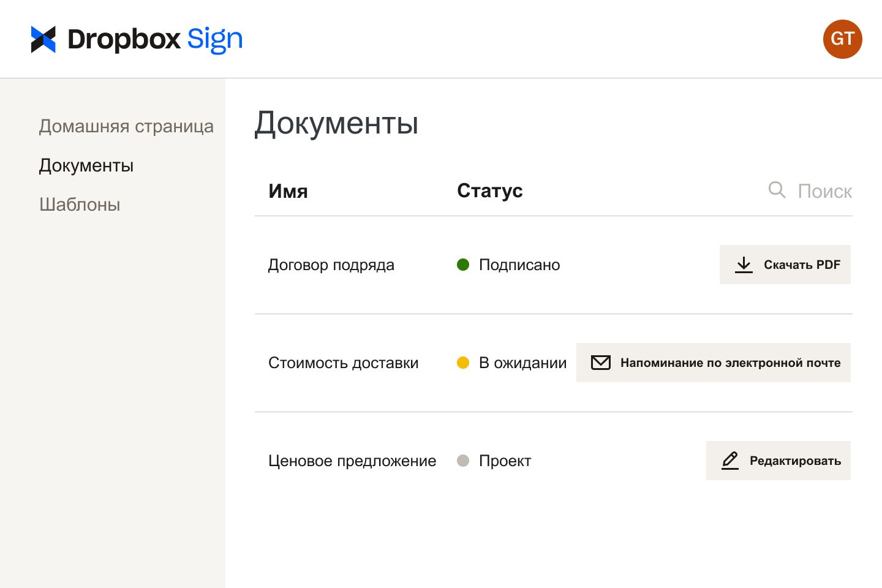The image size is (882, 588).
Task: Select the pencil icon on Редактировать
Action: click(x=730, y=461)
